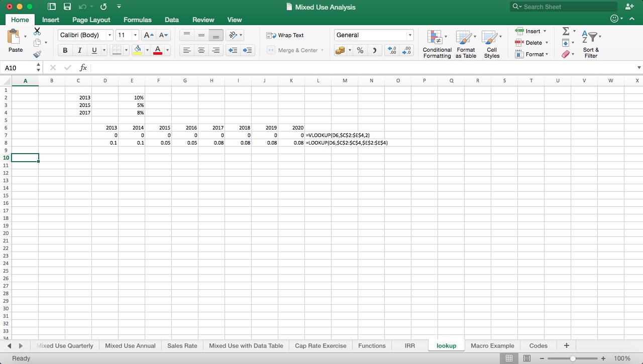Toggle underline formatting
This screenshot has height=364, width=643.
94,50
